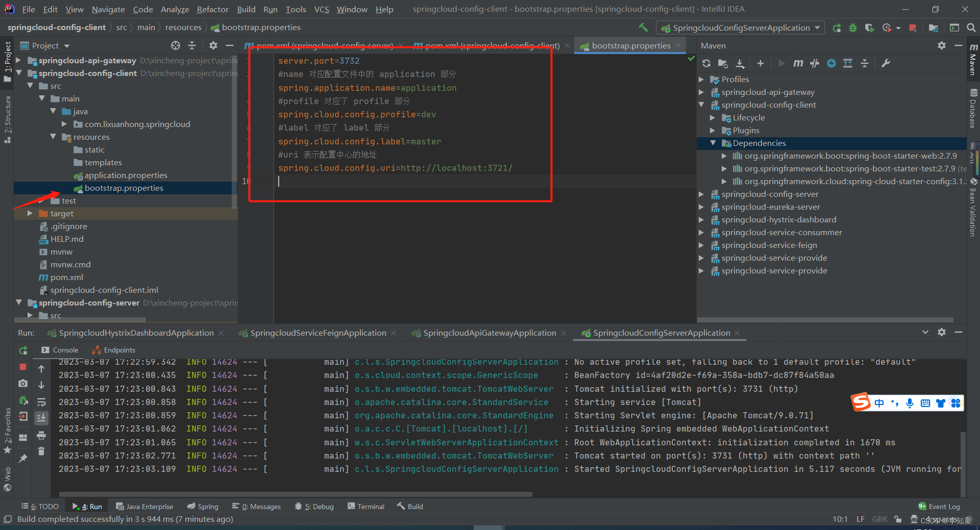The image size is (980, 530).
Task: Locate opened file with target icon in Project panel
Action: click(x=176, y=45)
